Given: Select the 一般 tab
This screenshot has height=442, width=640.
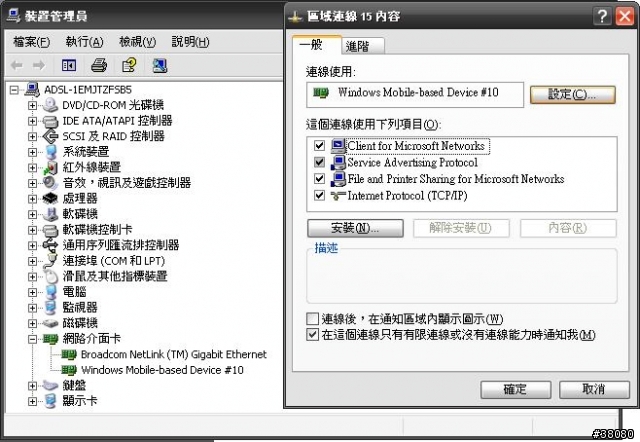Looking at the screenshot, I should click(x=316, y=44).
